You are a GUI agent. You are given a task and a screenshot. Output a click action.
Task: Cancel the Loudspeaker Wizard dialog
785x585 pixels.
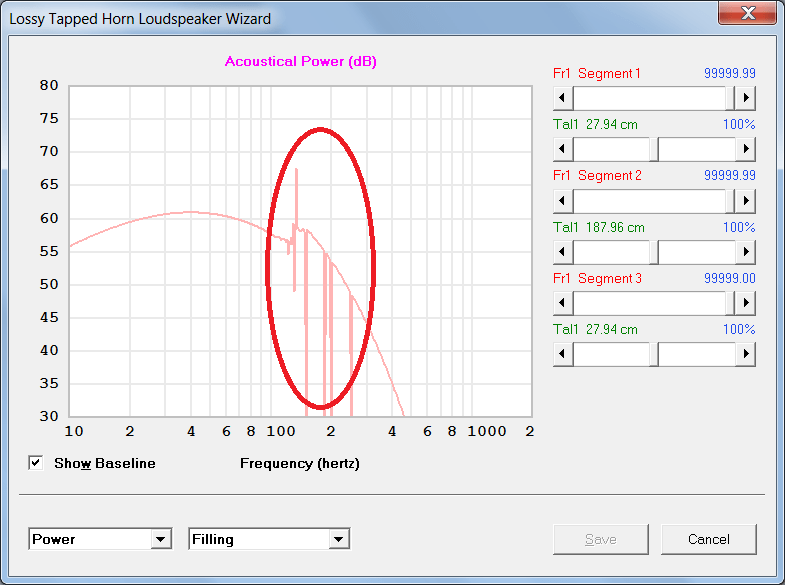click(x=708, y=539)
